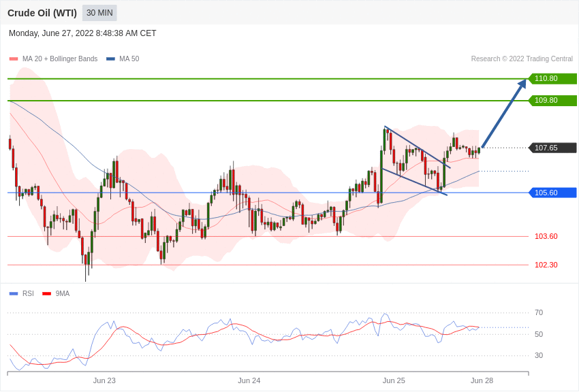Select the Jun 25 date on time axis
This screenshot has width=579, height=392.
coord(394,380)
